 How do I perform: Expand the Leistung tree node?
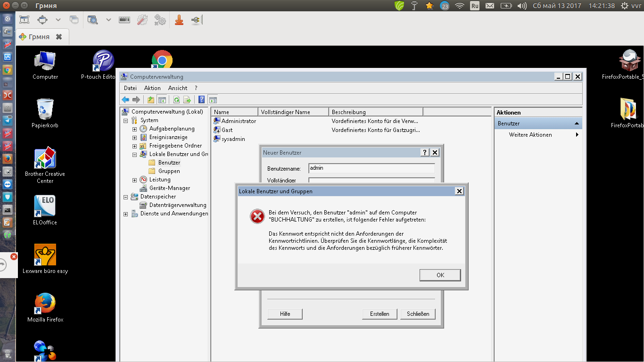tap(134, 180)
